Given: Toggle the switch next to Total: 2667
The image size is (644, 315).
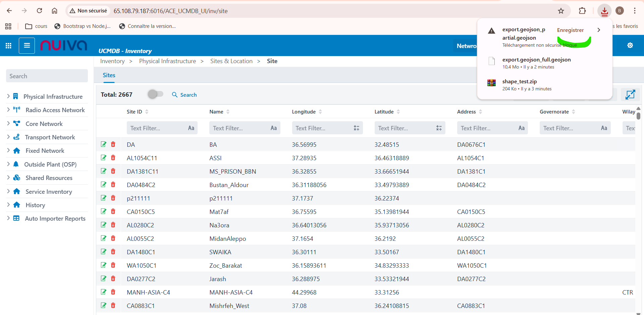Looking at the screenshot, I should (x=155, y=94).
